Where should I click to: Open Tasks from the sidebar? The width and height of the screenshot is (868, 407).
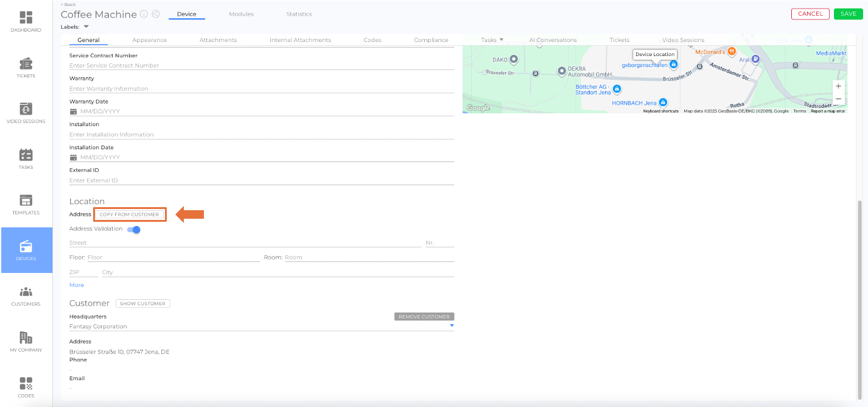[x=26, y=158]
